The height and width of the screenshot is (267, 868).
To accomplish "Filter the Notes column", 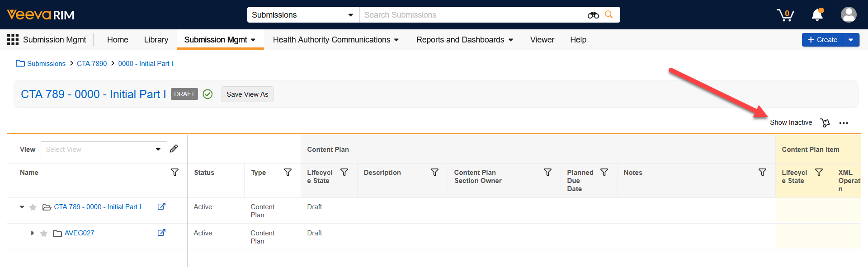I will (x=762, y=172).
